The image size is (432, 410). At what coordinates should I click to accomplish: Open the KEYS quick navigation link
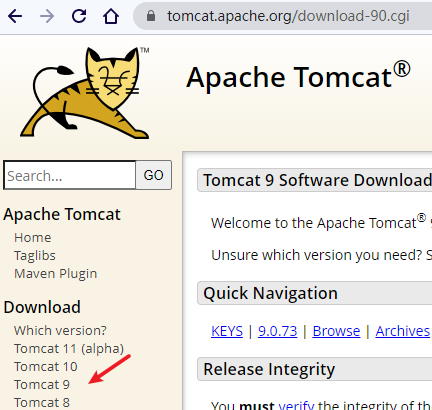pos(227,331)
